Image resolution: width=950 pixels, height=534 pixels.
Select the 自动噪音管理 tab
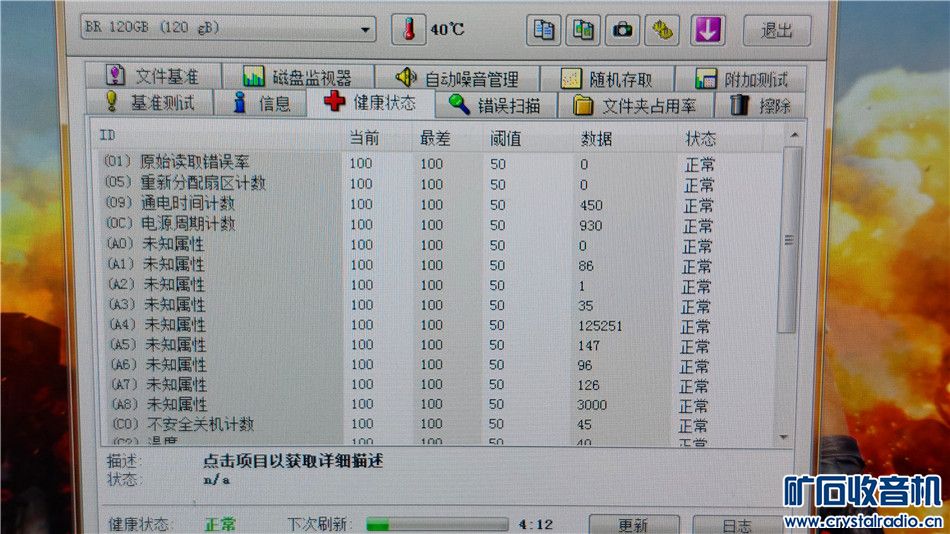point(457,78)
